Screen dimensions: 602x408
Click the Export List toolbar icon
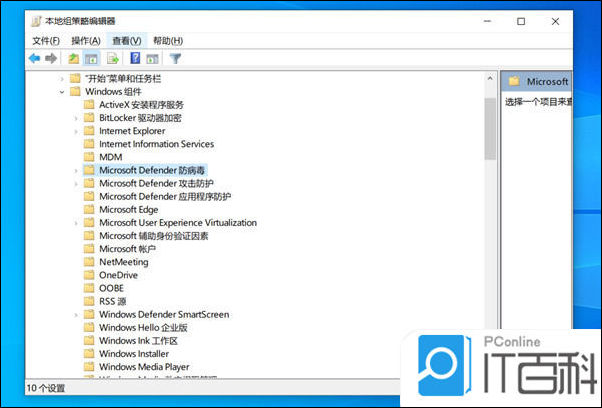(112, 59)
